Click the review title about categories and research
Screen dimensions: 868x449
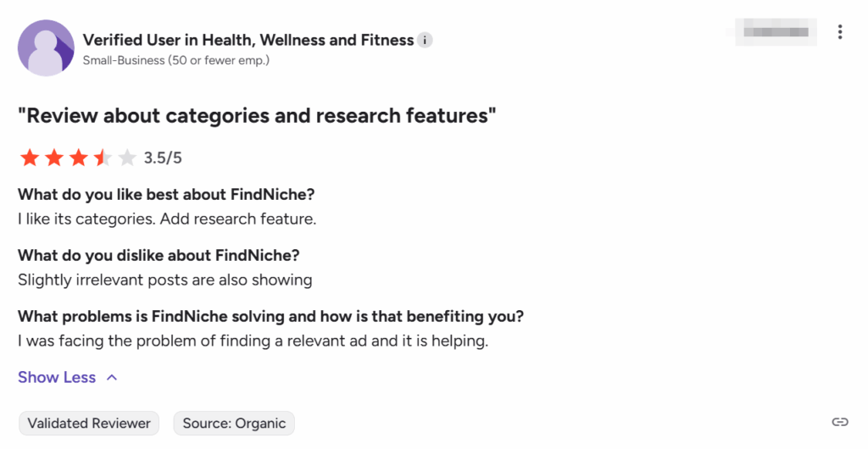click(x=257, y=115)
